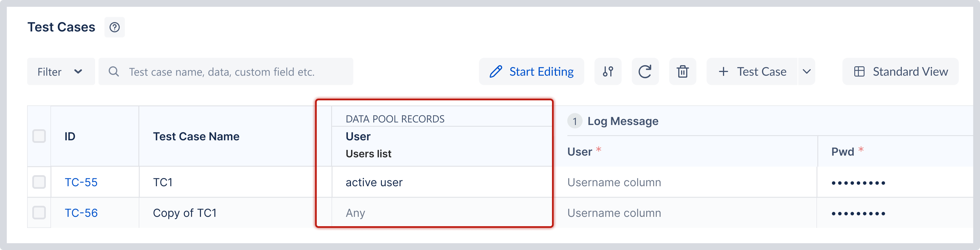Click the 'Log Message' step header
980x250 pixels.
[x=623, y=121]
